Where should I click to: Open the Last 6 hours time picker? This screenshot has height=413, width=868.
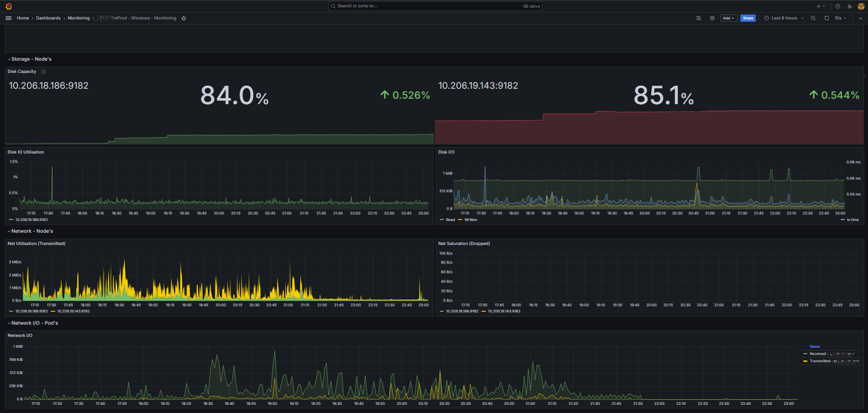[784, 18]
